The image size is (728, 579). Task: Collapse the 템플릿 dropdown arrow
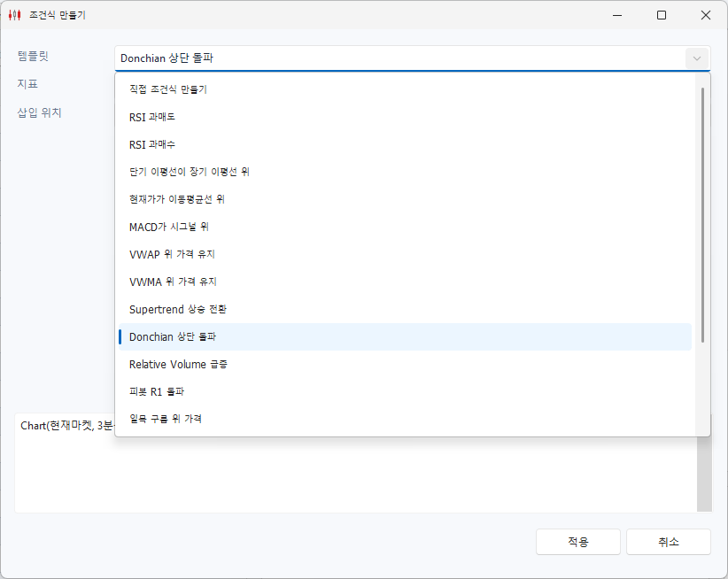(697, 58)
